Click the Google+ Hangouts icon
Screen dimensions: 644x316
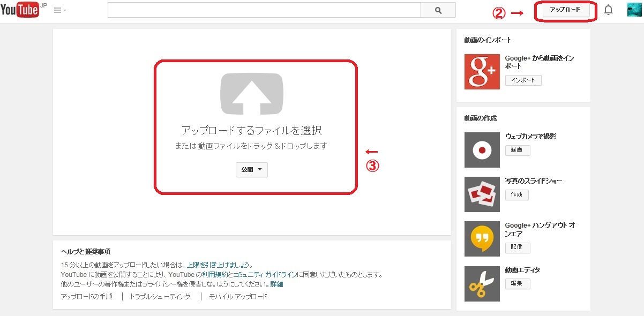pyautogui.click(x=482, y=239)
